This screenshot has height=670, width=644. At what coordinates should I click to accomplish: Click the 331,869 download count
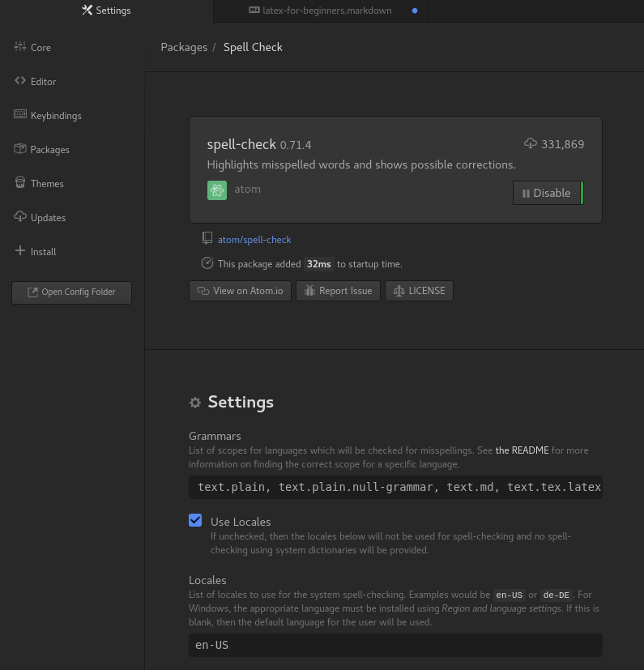[562, 144]
